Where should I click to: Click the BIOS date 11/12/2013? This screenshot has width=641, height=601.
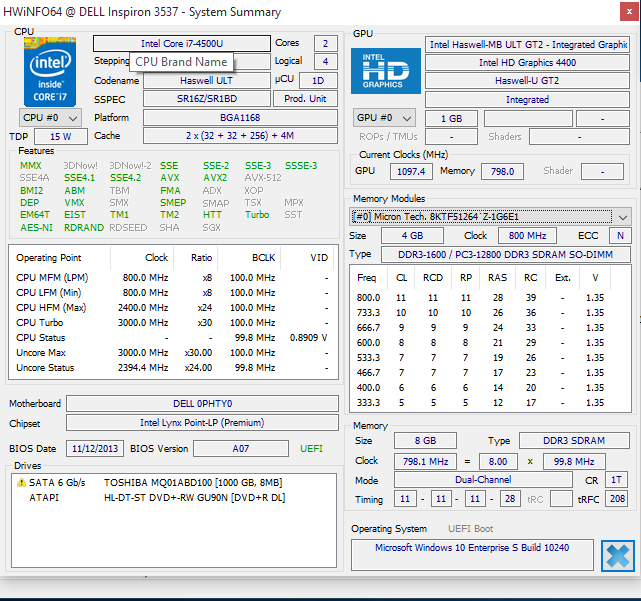tap(95, 449)
